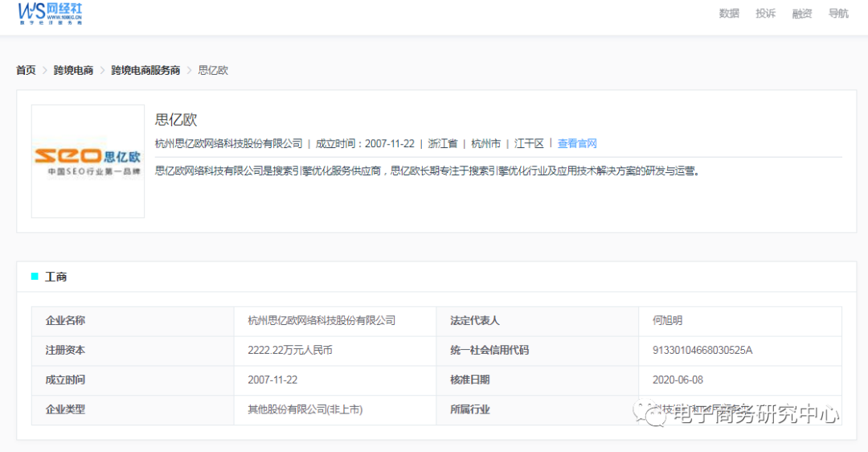Select the 何旭明 value cell
The height and width of the screenshot is (452, 868).
740,321
